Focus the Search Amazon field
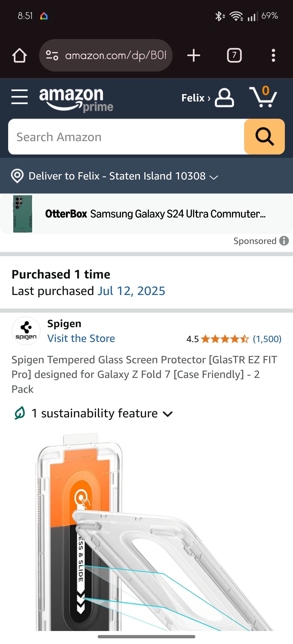 [x=126, y=137]
